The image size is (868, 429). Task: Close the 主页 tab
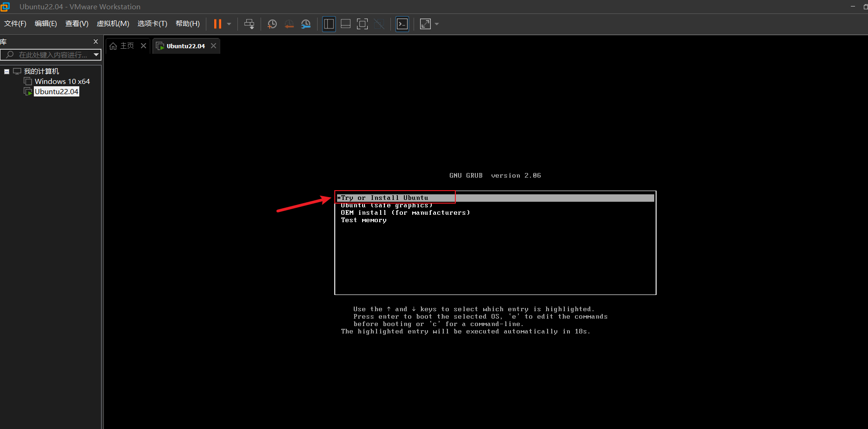click(143, 46)
